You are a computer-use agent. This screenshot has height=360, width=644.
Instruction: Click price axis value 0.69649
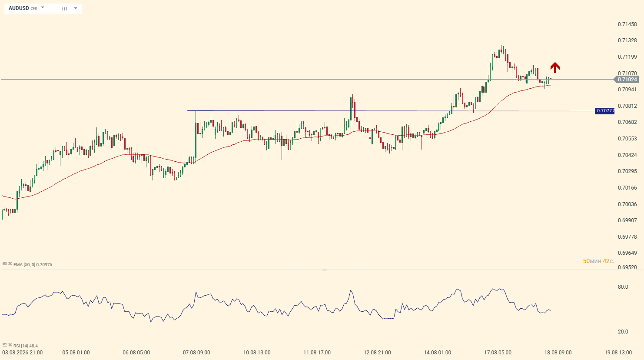(x=627, y=253)
